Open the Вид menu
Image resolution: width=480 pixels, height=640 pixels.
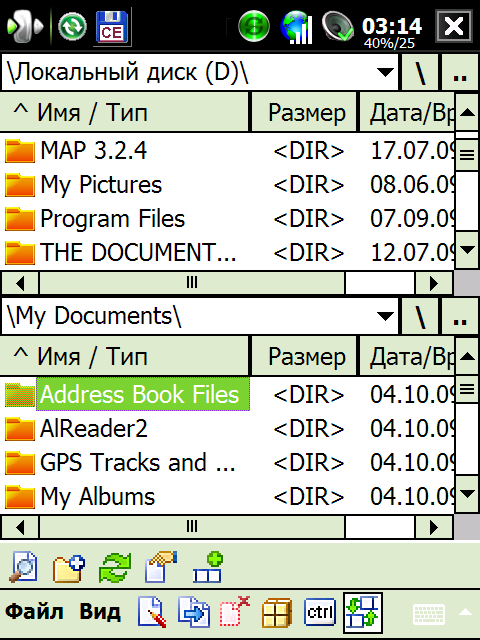click(100, 612)
